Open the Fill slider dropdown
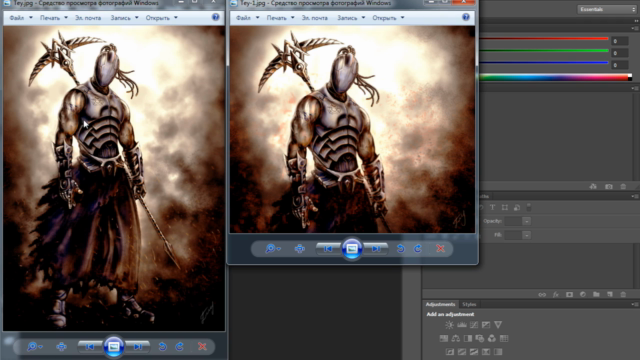This screenshot has width=640, height=360. [527, 235]
